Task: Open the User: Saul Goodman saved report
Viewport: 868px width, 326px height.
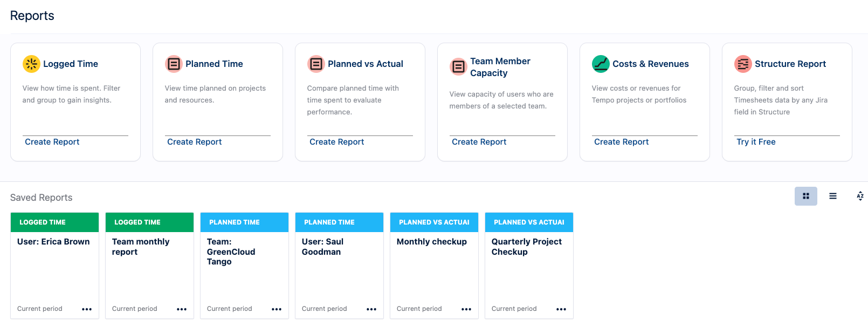Action: [322, 247]
